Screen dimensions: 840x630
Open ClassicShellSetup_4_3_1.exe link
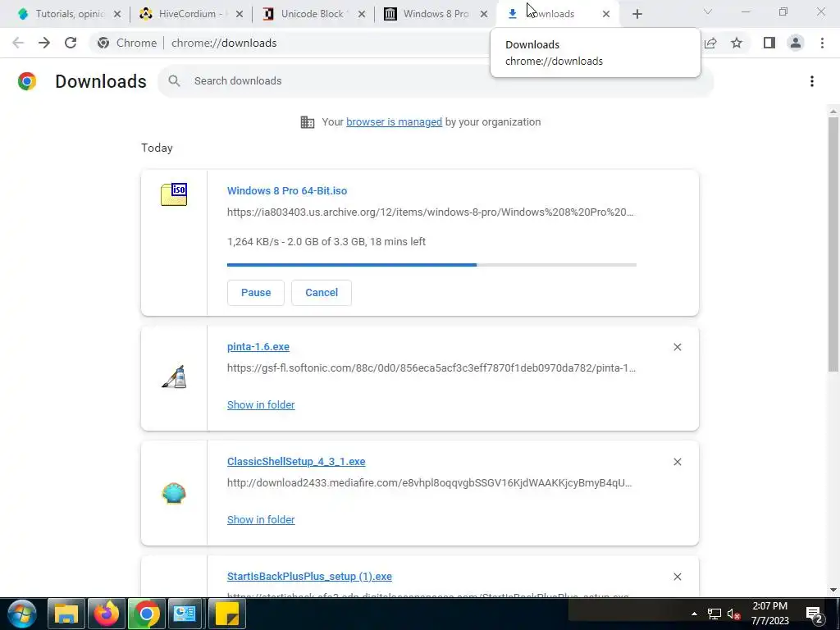[x=296, y=461]
